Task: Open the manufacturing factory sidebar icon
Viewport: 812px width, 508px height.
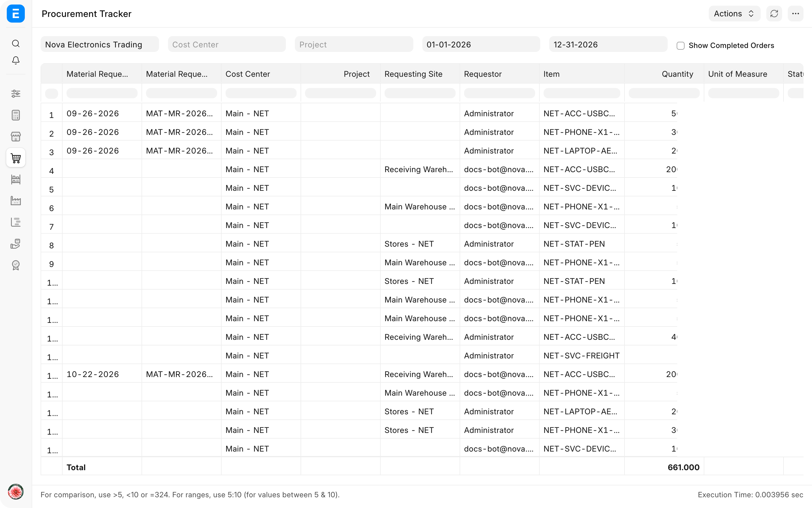Action: pyautogui.click(x=16, y=201)
